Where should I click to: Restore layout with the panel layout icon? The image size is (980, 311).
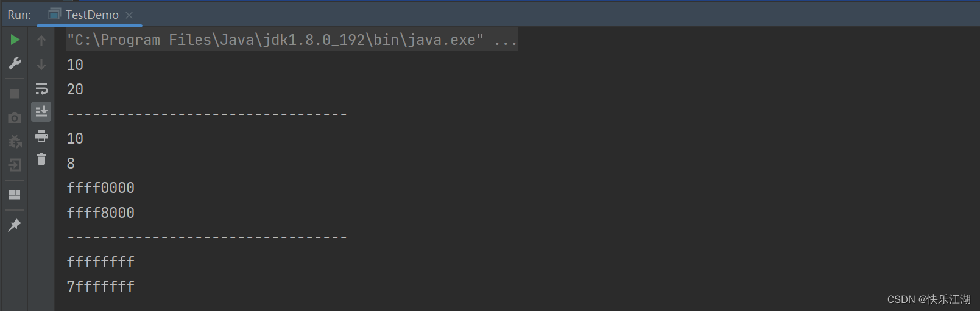click(15, 195)
